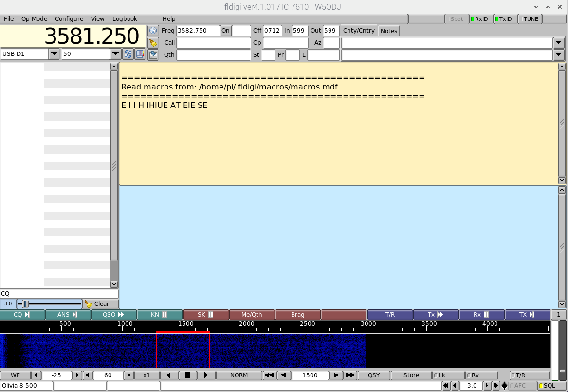Viewport: 568px width, 392px height.
Task: Expand the Cnty/Cntry notes dropdown arrow
Action: pyautogui.click(x=558, y=42)
